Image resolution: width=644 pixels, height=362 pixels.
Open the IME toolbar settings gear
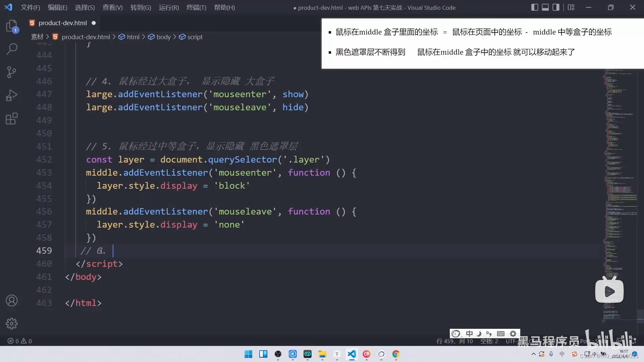coord(513,334)
